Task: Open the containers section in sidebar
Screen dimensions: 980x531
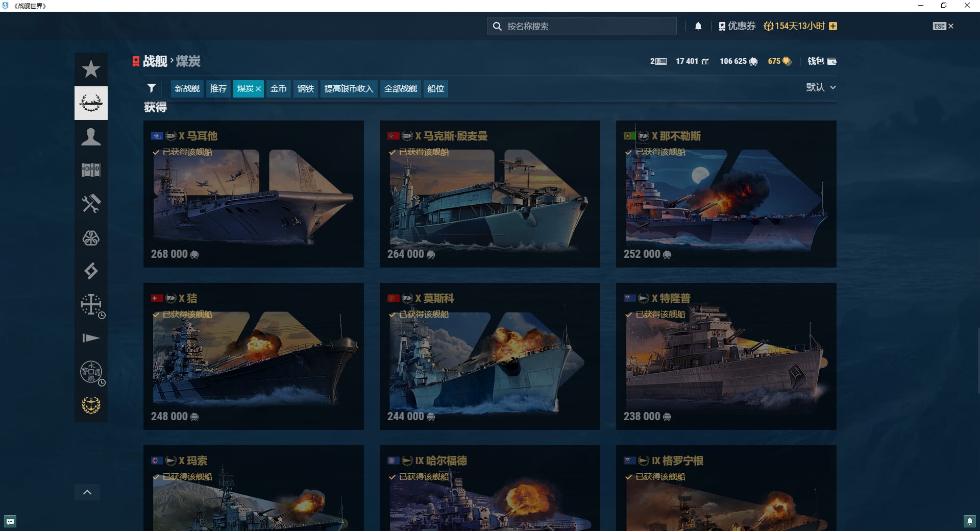Action: click(91, 170)
